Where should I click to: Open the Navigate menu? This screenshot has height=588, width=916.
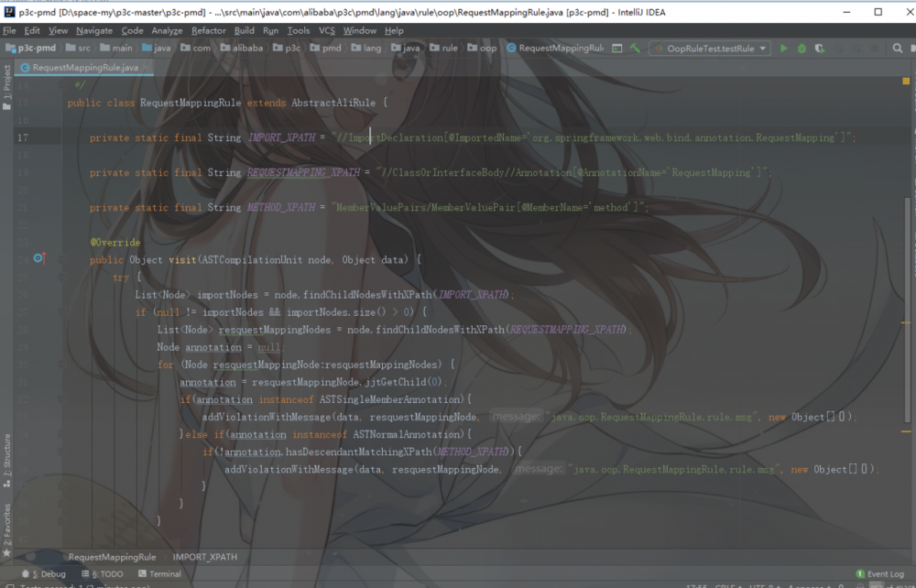coord(94,30)
